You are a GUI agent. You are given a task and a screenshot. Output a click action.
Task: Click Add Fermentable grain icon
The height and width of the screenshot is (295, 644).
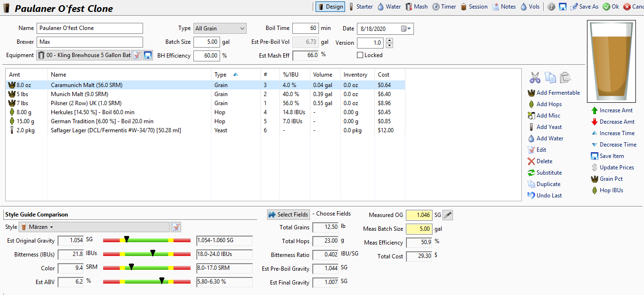[x=531, y=93]
